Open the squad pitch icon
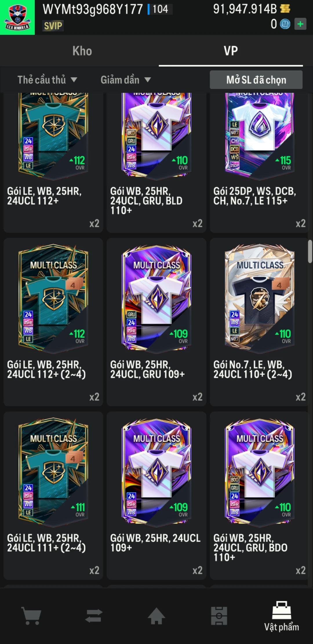This screenshot has width=313, height=644. click(219, 616)
